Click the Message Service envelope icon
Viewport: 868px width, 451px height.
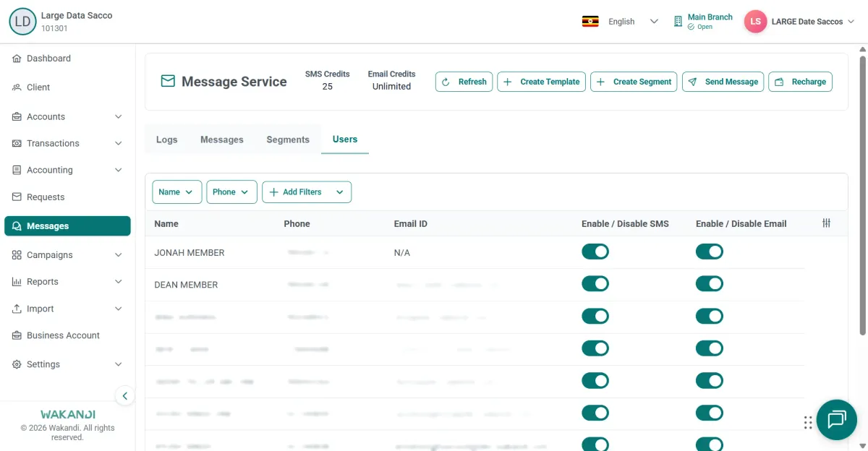[x=168, y=81]
